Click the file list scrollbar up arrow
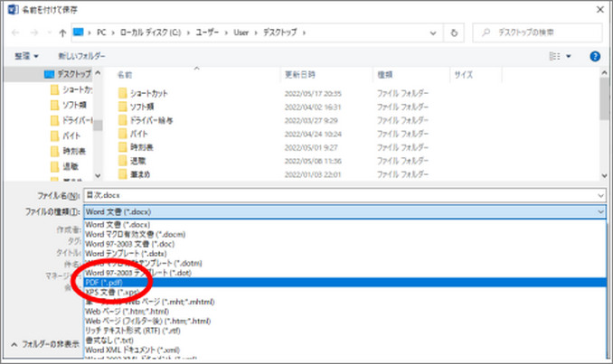The image size is (613, 364). 604,72
